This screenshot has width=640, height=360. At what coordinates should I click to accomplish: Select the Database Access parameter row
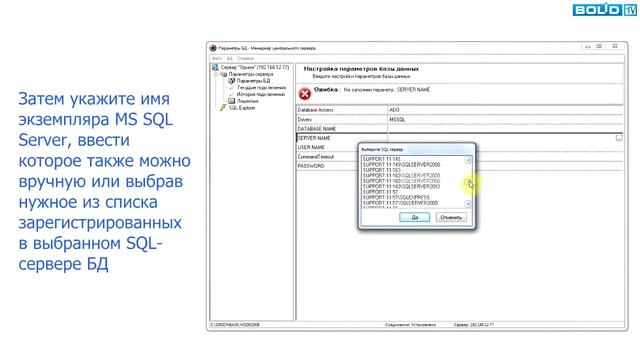coord(460,110)
